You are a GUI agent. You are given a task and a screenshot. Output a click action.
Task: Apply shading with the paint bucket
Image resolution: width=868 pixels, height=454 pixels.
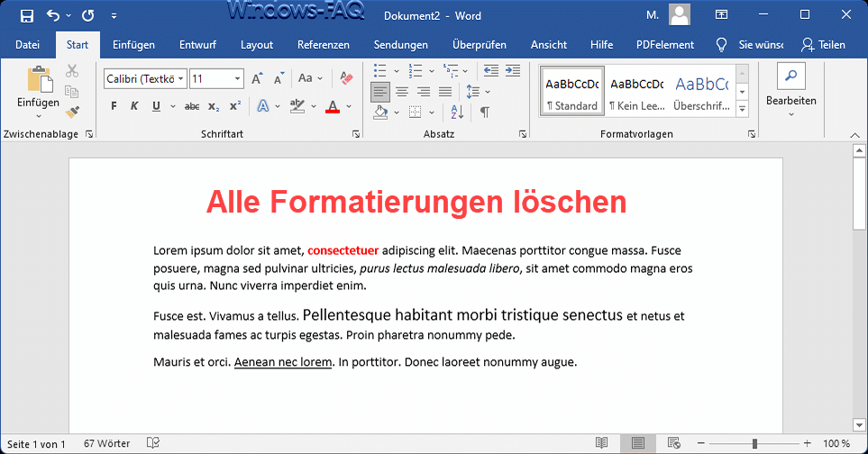(380, 112)
